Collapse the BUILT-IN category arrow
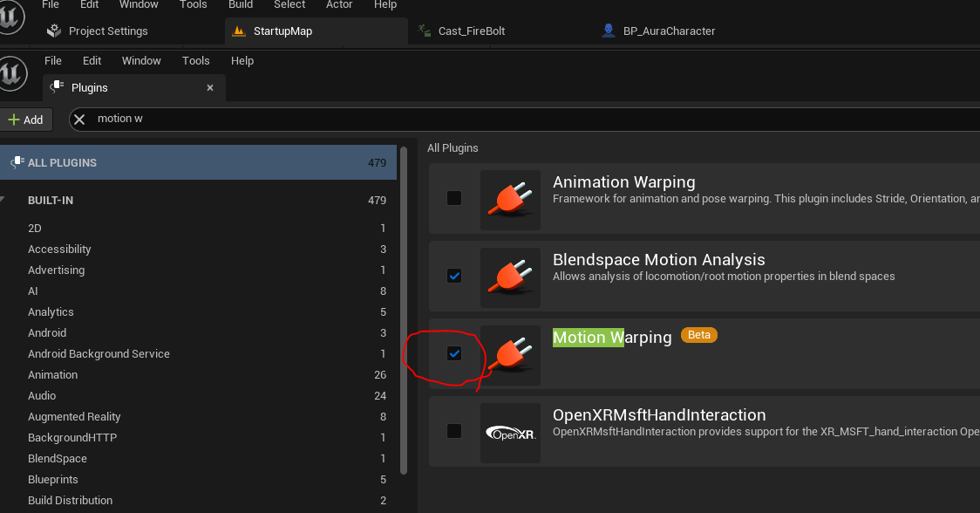The image size is (980, 513). click(3, 199)
